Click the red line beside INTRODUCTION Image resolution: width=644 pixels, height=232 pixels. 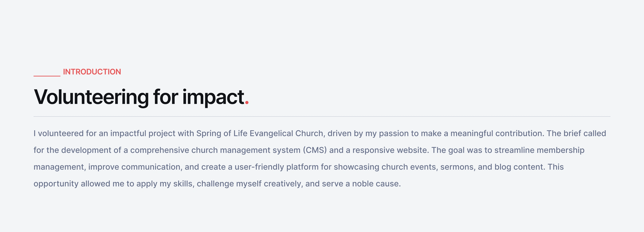[47, 75]
